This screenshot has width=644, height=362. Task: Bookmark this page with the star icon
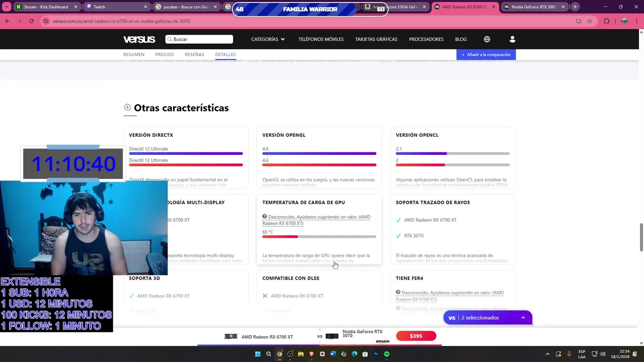pos(590,21)
